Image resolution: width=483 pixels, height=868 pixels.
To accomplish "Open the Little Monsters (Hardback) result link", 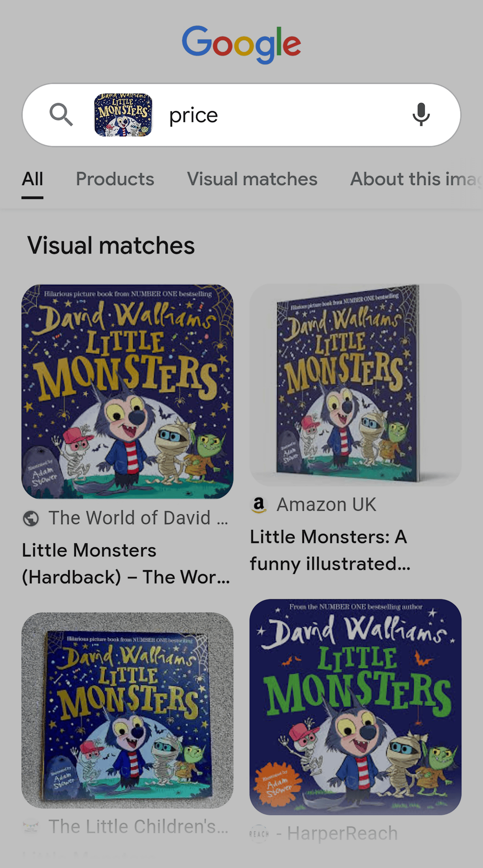I will tap(126, 563).
